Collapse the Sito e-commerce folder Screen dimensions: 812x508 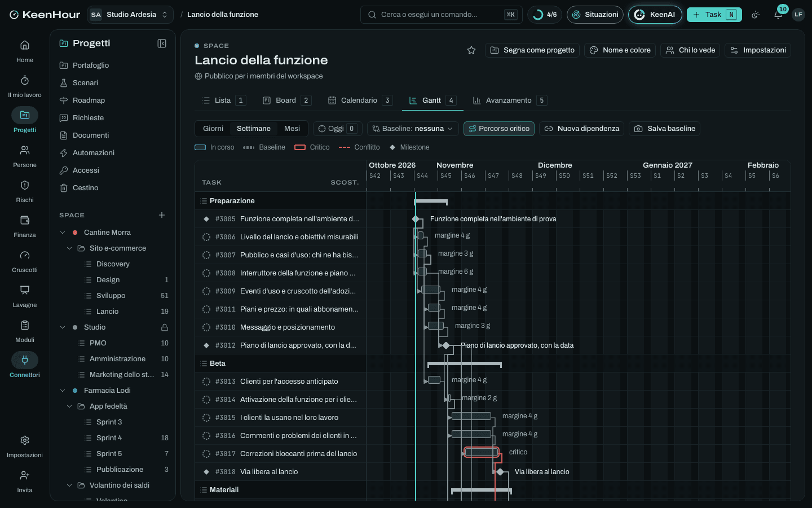pyautogui.click(x=69, y=248)
